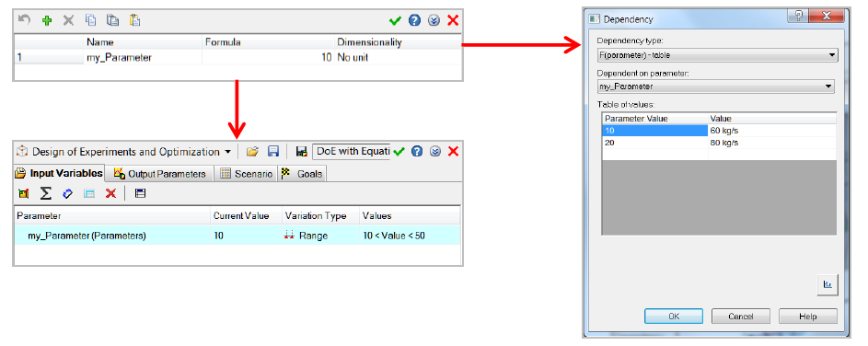
Task: Click the 80 kg/s value cell
Action: (772, 143)
